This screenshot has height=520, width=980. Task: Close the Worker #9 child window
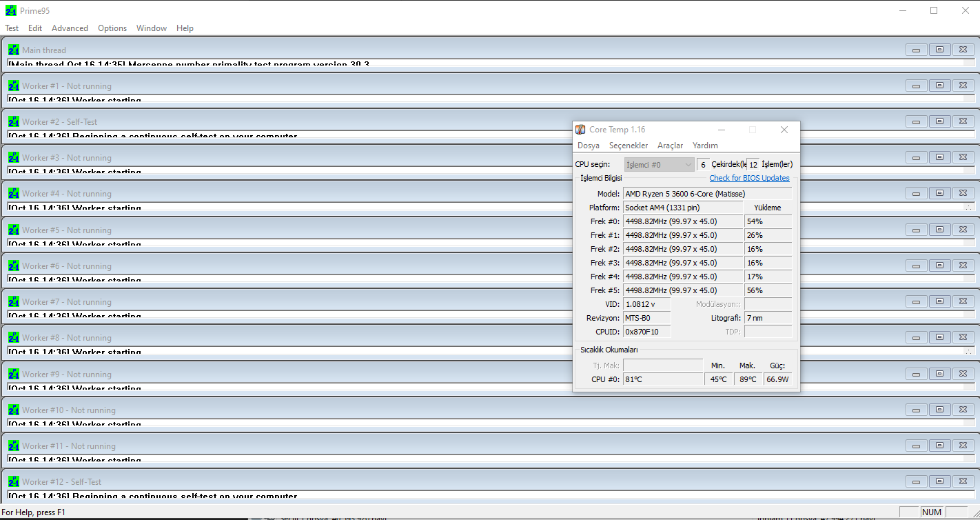963,374
